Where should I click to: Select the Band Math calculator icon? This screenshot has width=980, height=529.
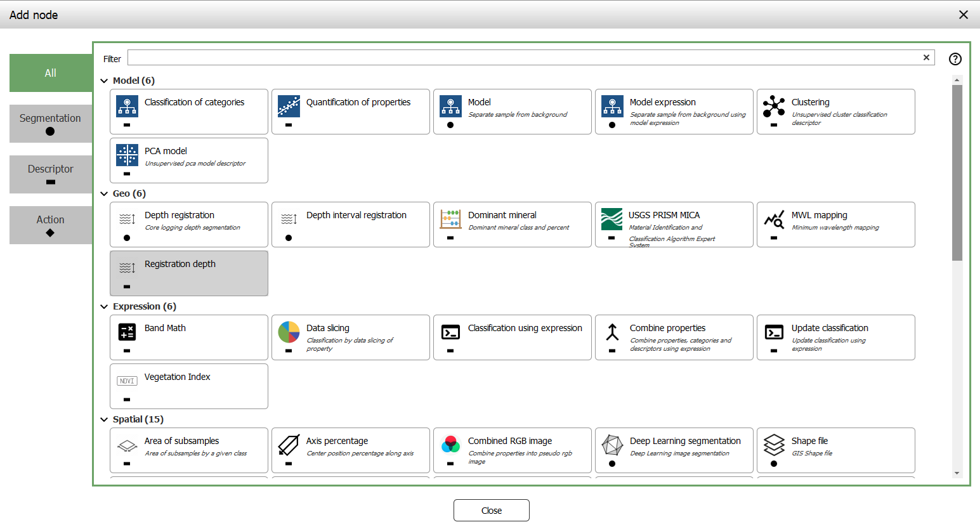point(127,332)
